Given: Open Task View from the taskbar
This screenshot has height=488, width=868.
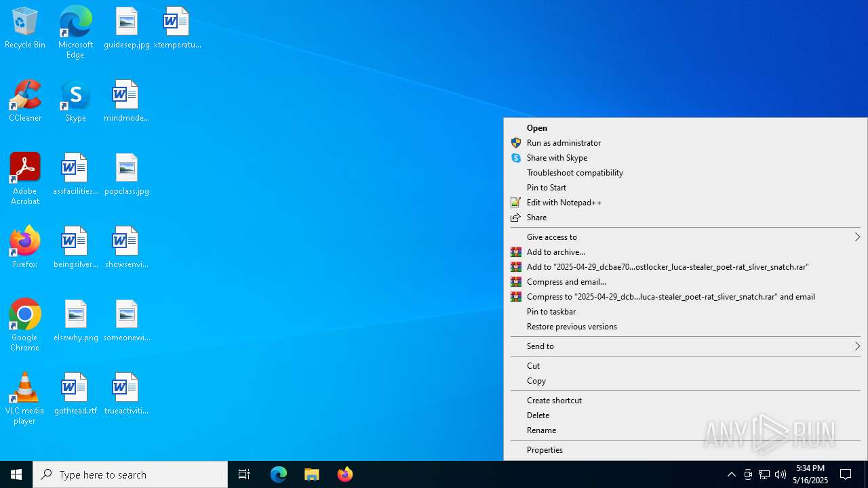Looking at the screenshot, I should [244, 474].
